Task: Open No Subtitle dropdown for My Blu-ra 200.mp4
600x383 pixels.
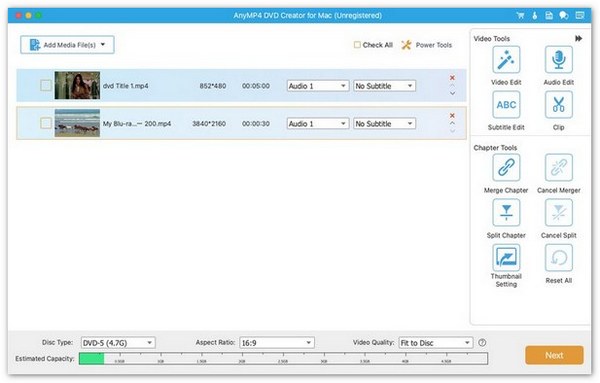Action: 384,124
